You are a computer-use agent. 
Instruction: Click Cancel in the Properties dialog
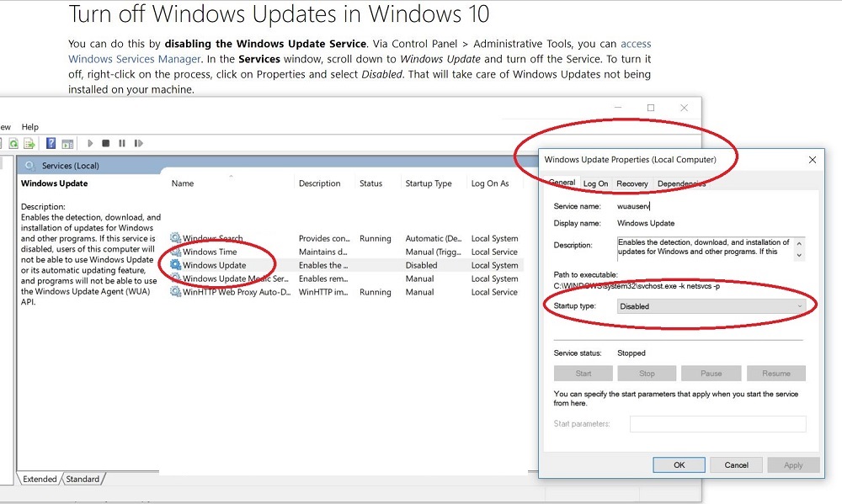coord(736,464)
